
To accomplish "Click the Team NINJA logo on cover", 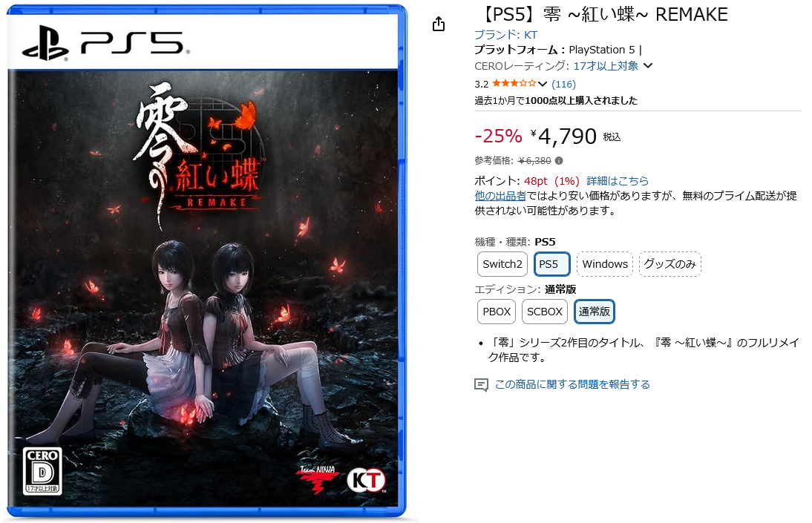I will [318, 479].
